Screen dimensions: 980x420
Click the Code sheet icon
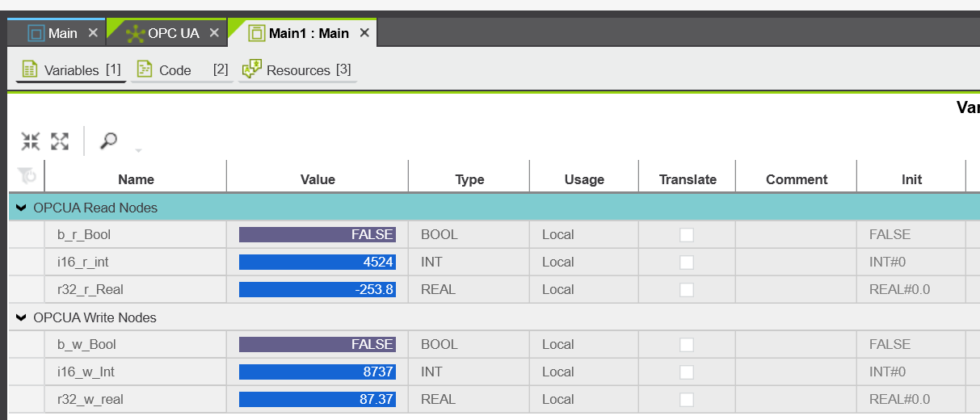click(x=145, y=69)
